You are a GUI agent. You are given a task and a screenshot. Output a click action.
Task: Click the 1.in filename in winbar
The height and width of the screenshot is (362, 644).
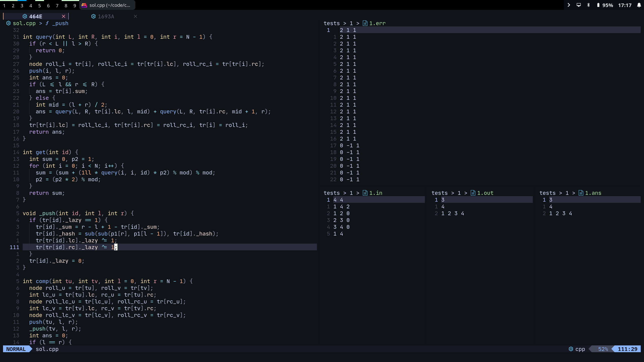point(376,193)
